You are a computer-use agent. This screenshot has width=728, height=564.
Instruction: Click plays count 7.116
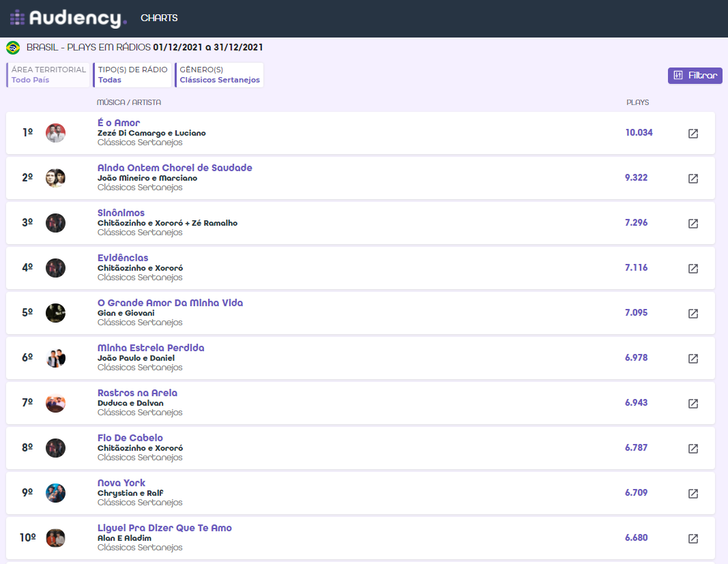636,268
